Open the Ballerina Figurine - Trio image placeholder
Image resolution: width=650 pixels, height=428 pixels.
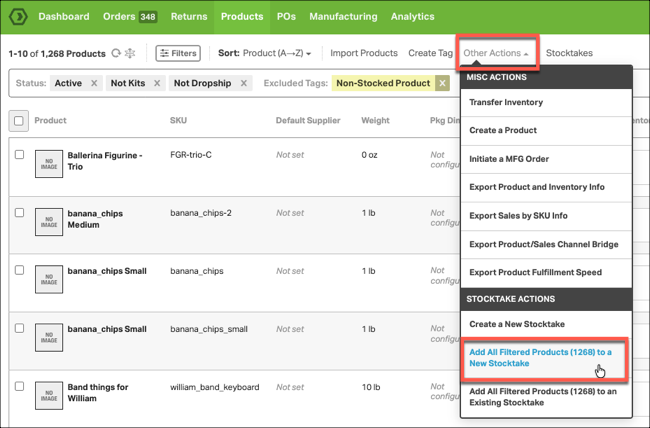click(x=49, y=164)
